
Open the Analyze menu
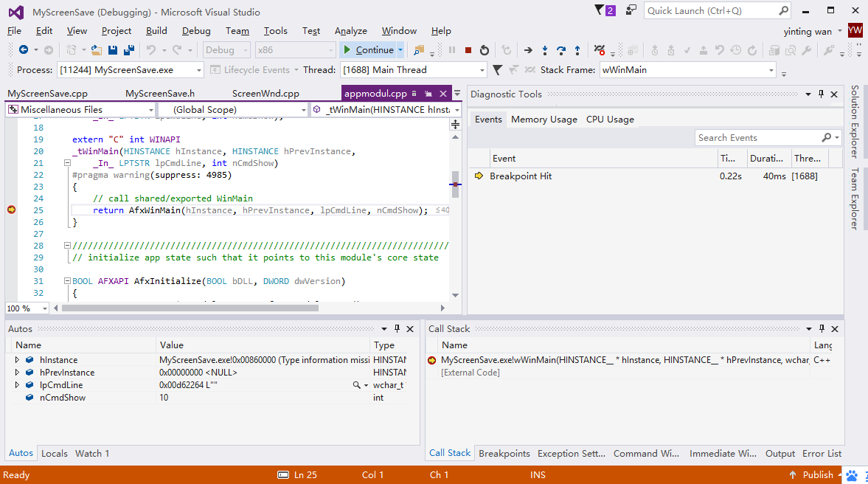tap(350, 31)
